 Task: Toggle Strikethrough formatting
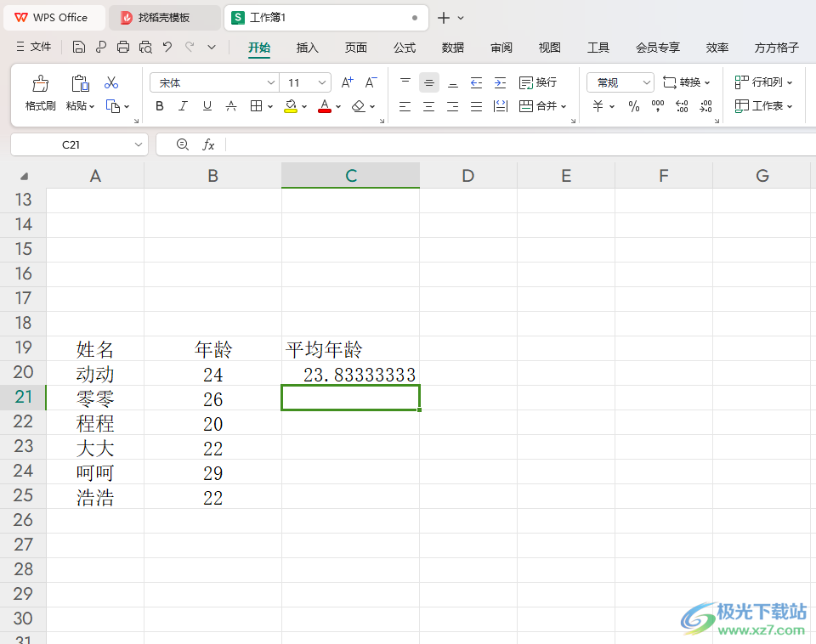(231, 106)
